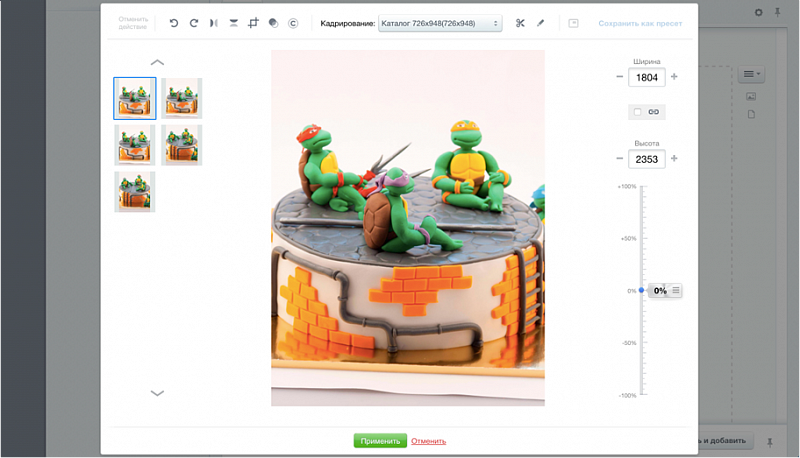Click Отменить действие undo text button

[x=133, y=23]
